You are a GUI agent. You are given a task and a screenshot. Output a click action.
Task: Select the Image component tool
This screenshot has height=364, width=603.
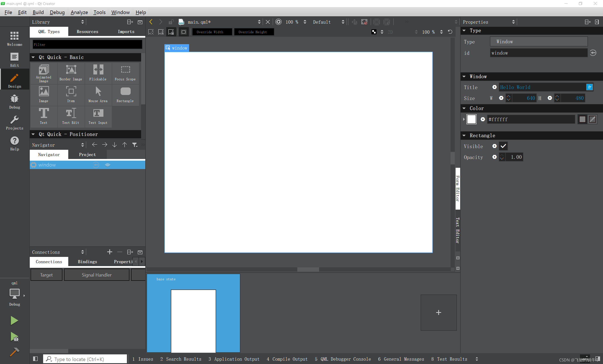coord(44,94)
